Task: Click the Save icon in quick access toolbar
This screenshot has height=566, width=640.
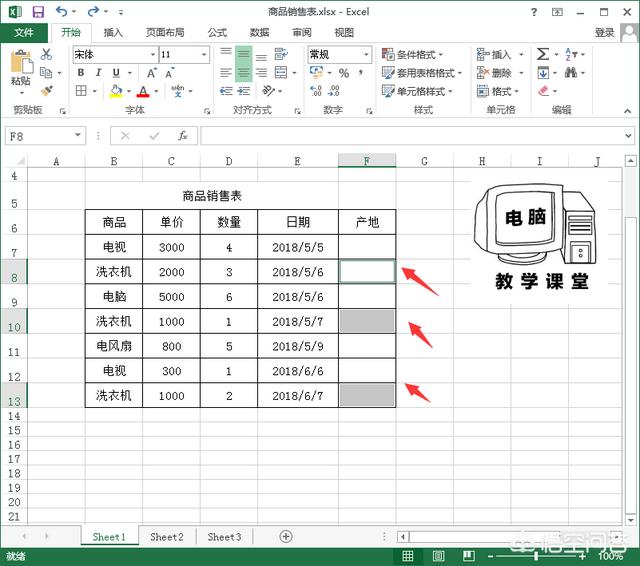Action: point(37,12)
